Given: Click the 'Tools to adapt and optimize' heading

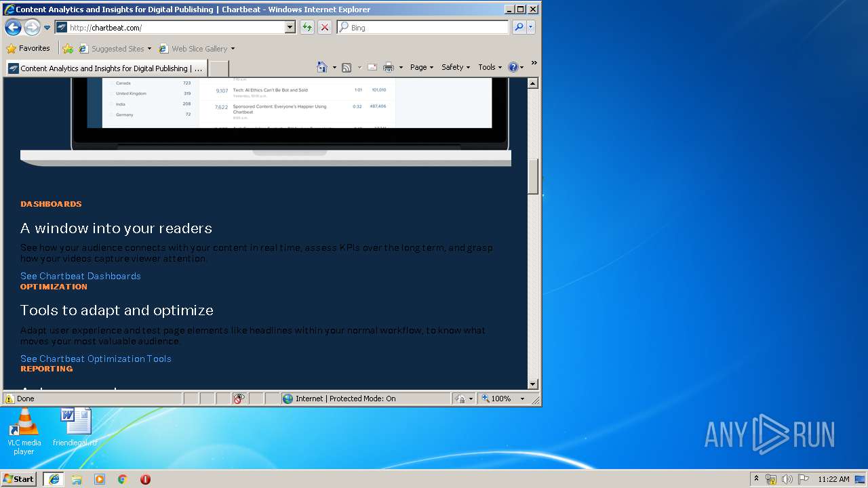Looking at the screenshot, I should point(117,310).
